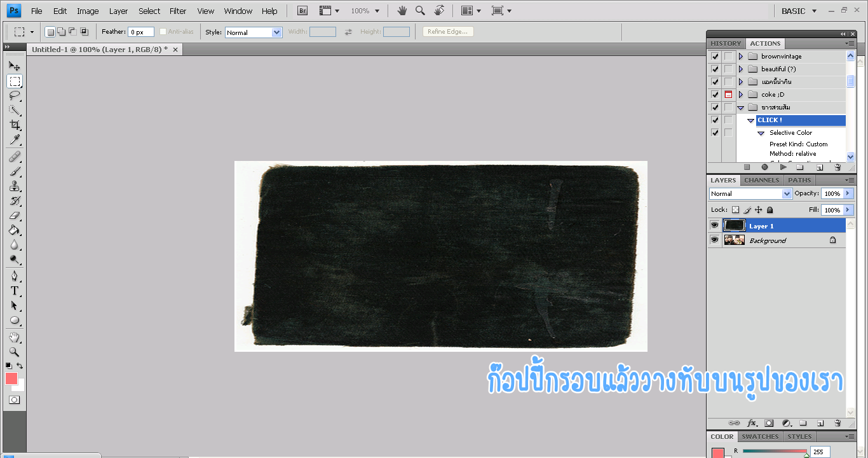This screenshot has width=868, height=458.
Task: Open the BASIC workspace switcher
Action: 799,11
